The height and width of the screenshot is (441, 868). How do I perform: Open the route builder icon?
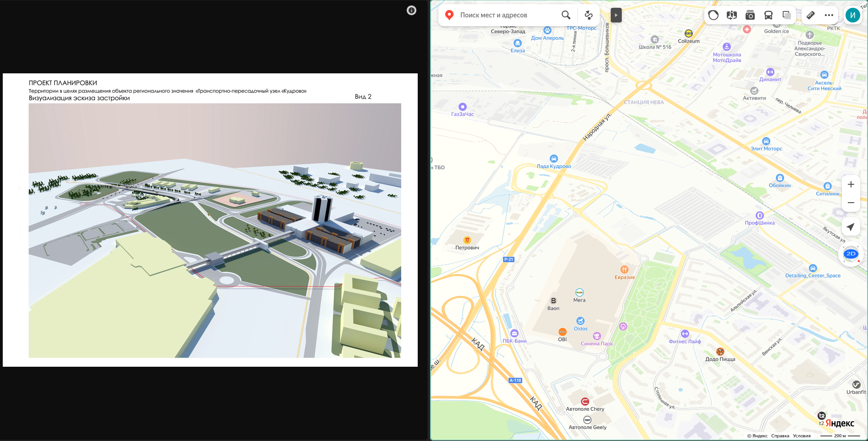point(589,15)
